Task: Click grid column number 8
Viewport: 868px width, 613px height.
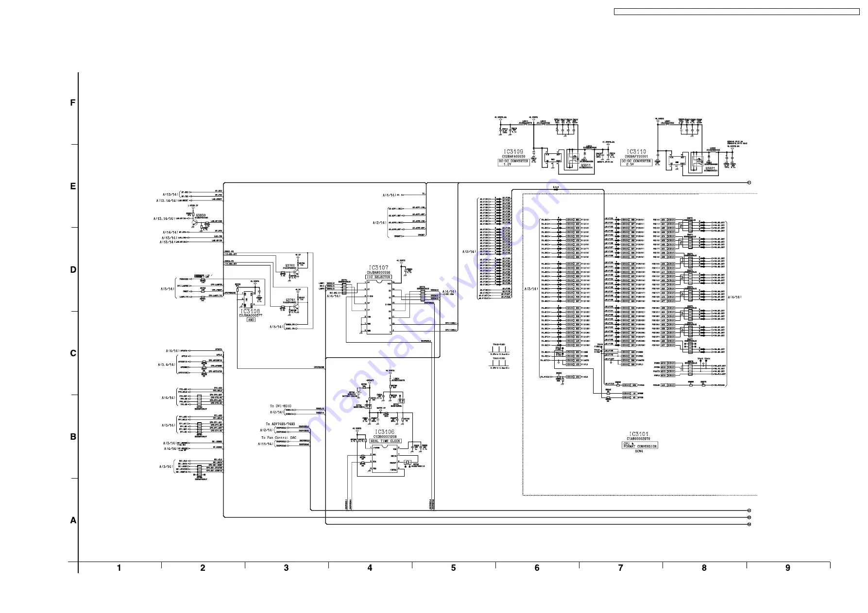Action: (704, 568)
